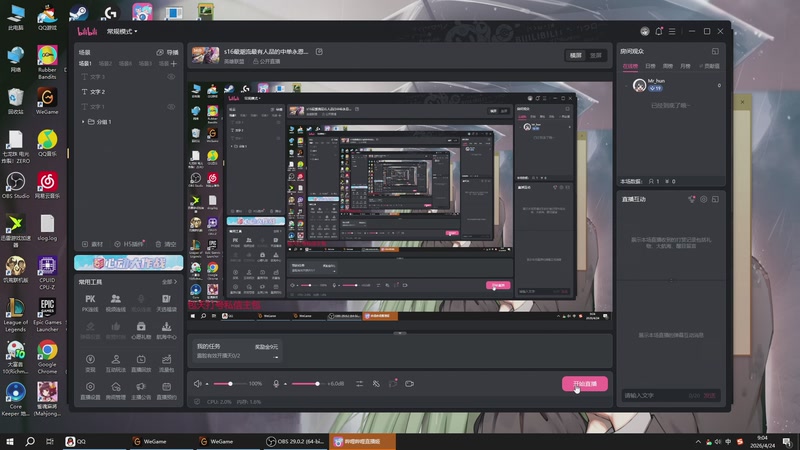
Task: Switch preview to 竖屏 mode
Action: point(595,55)
